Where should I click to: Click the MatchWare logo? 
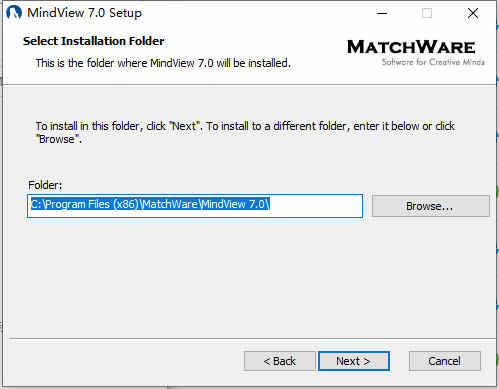pos(411,47)
